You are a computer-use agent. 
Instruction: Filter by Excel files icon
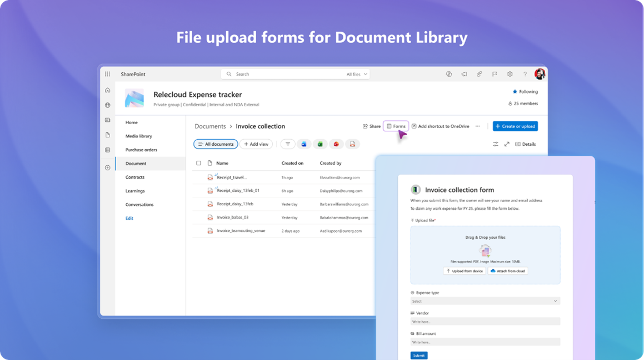coord(320,144)
